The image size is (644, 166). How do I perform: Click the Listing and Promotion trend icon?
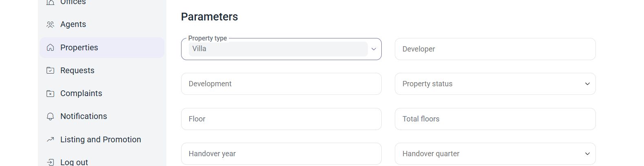(x=50, y=139)
